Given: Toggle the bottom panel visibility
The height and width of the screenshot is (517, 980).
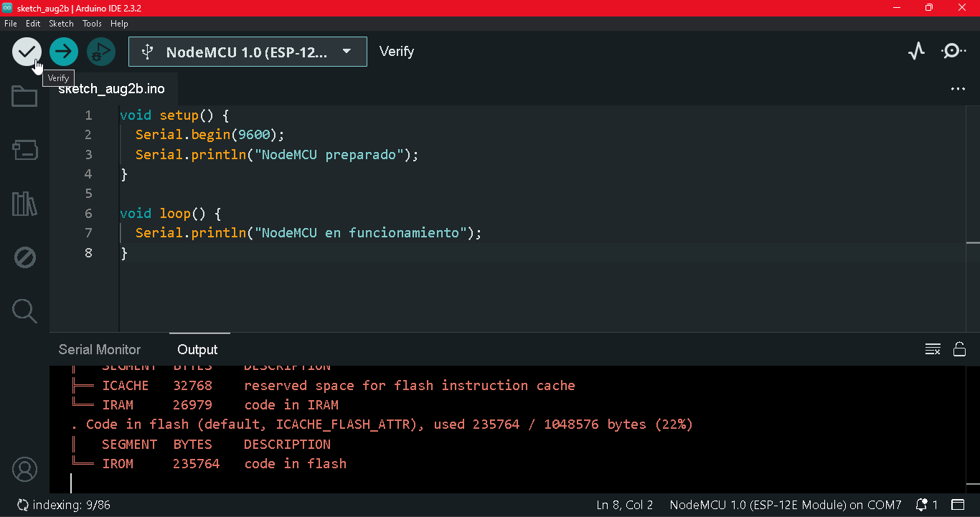Looking at the screenshot, I should 958,505.
